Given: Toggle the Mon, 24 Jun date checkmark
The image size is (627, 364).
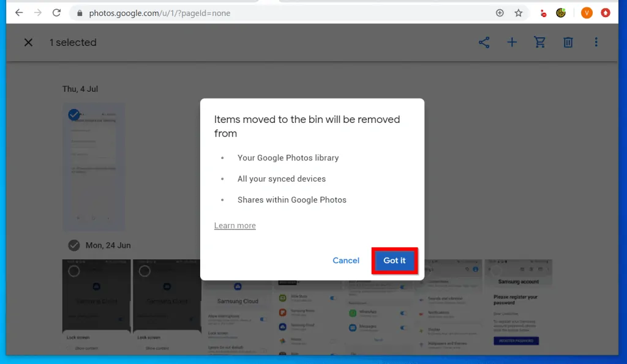Looking at the screenshot, I should coord(74,245).
